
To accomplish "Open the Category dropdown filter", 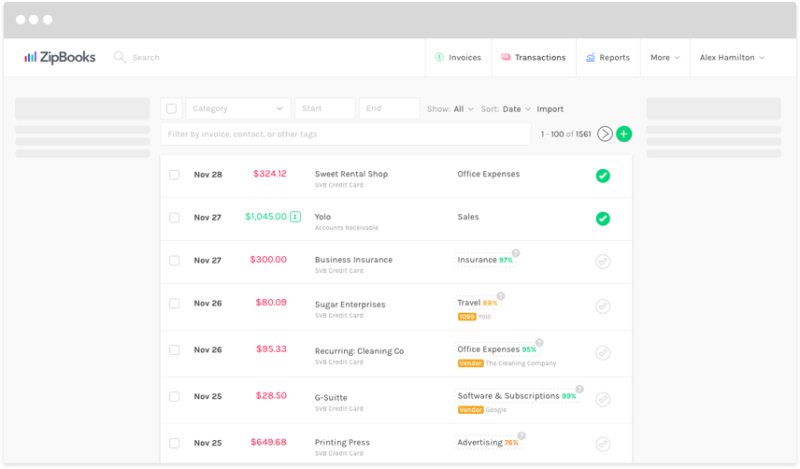I will tap(238, 109).
